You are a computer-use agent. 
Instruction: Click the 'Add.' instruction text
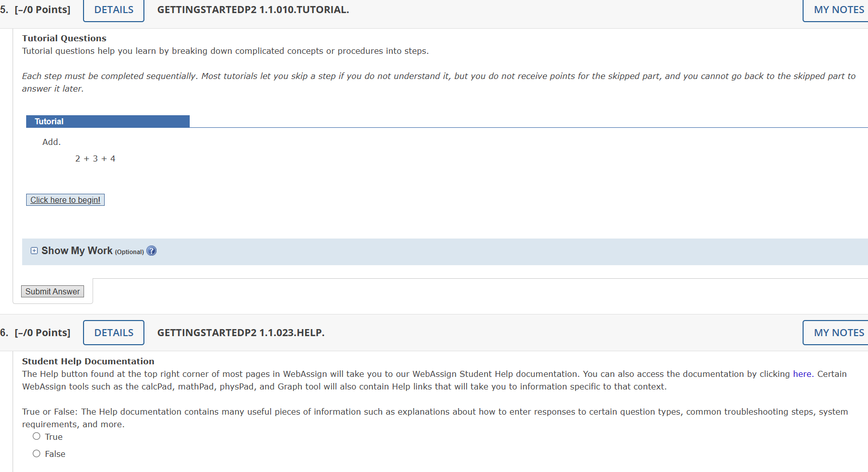click(x=51, y=142)
